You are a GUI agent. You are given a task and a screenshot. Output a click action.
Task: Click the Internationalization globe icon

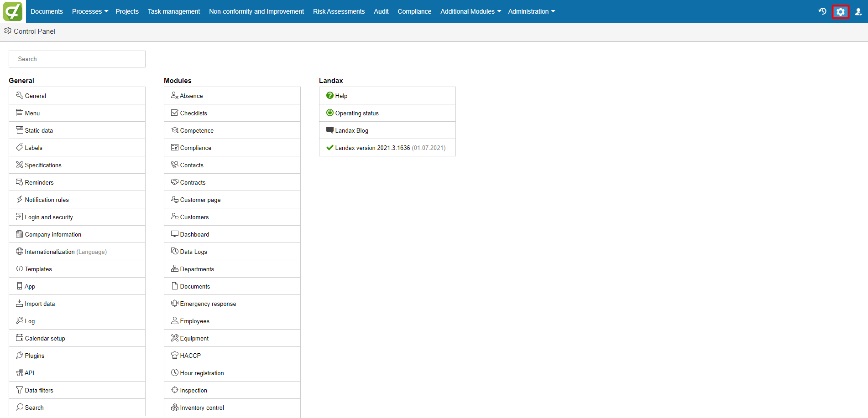pyautogui.click(x=20, y=252)
